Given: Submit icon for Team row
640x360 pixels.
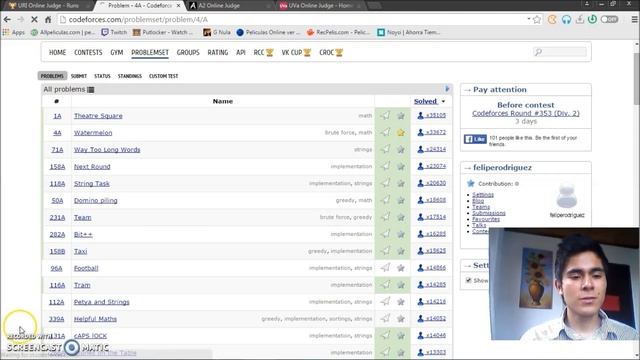Looking at the screenshot, I should (x=385, y=217).
